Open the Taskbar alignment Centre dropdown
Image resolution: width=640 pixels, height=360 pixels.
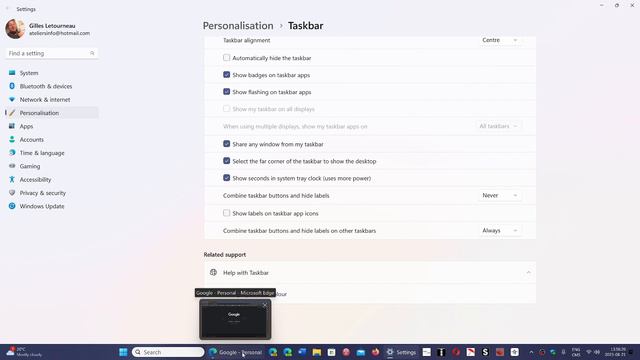pos(500,40)
